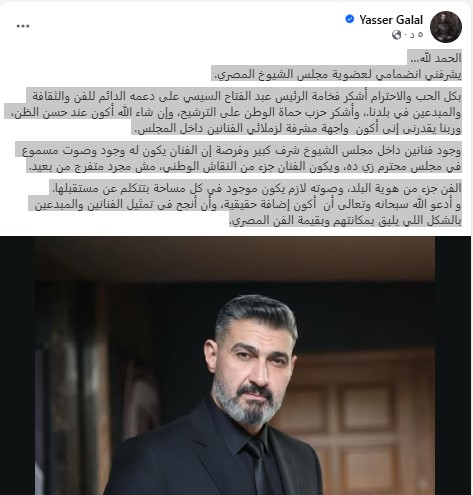Open the Yasser Galal profile name link
This screenshot has height=495, width=473.
pyautogui.click(x=391, y=20)
